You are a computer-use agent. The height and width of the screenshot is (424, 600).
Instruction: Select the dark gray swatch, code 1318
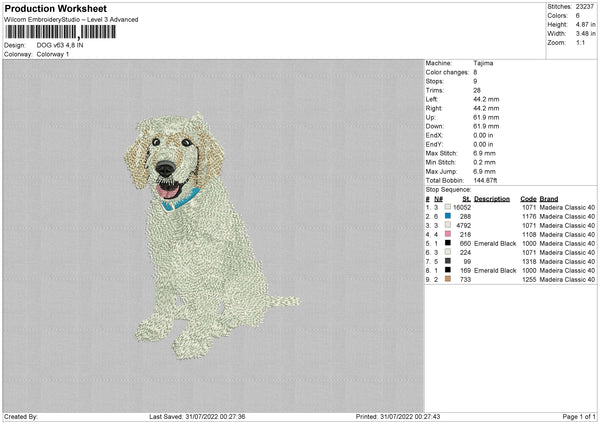[x=446, y=261]
